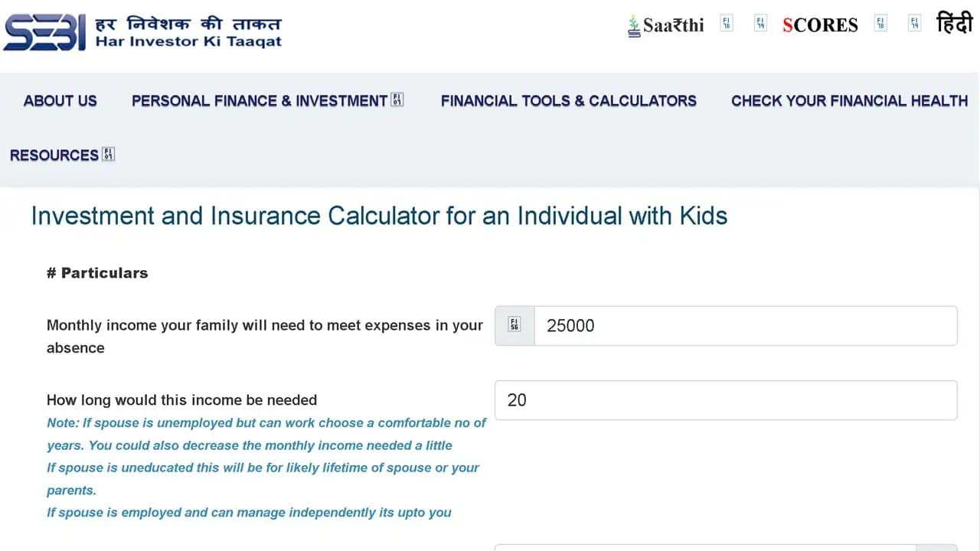
Task: Open Financial Tools & Calculators
Action: tap(568, 100)
